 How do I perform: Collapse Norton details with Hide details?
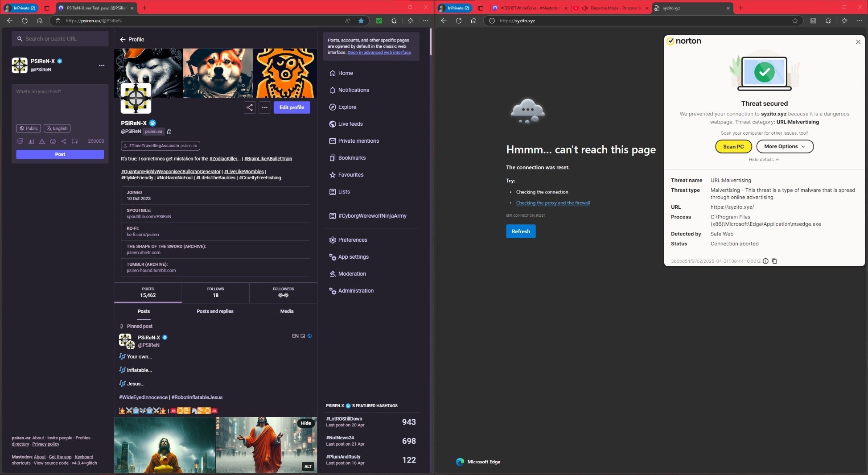point(764,160)
